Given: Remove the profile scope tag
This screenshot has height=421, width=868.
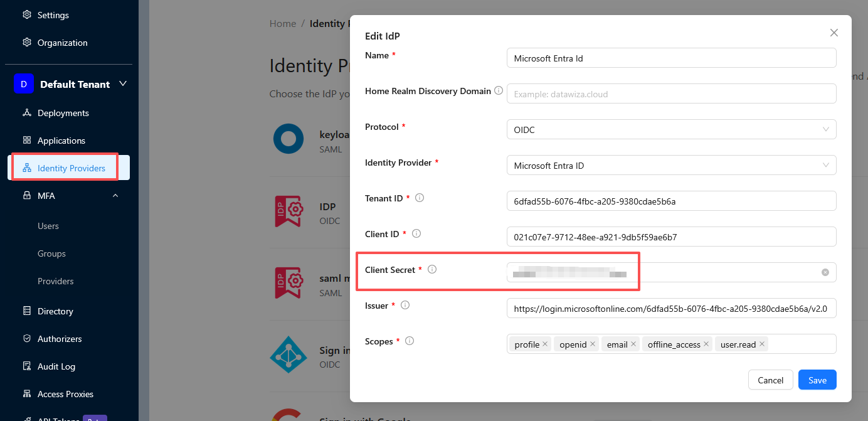Looking at the screenshot, I should pyautogui.click(x=545, y=344).
